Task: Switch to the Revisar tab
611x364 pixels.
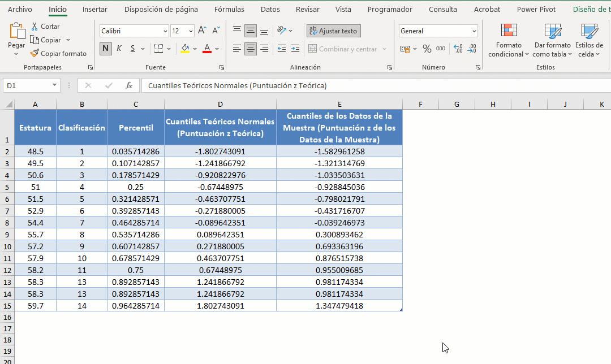Action: point(307,10)
